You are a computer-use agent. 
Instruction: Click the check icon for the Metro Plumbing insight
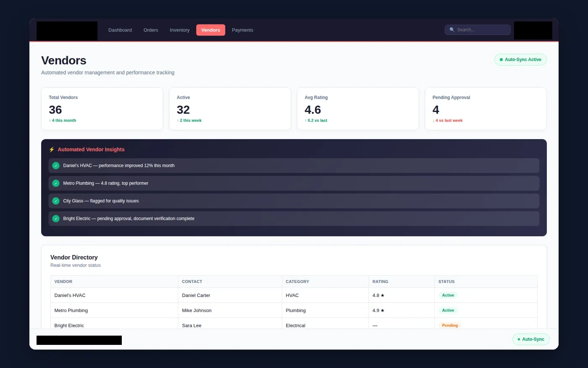pos(56,183)
